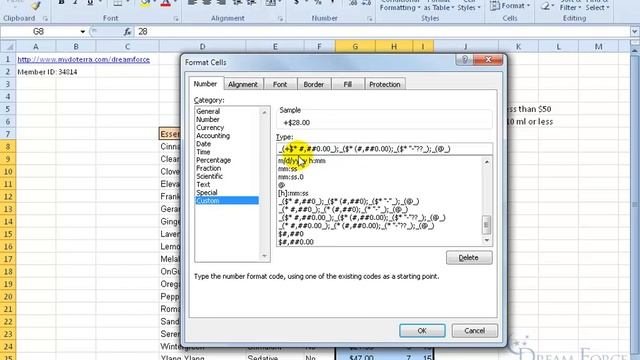Click the Increase Indent icon
This screenshot has height=360, width=640.
[x=251, y=3]
